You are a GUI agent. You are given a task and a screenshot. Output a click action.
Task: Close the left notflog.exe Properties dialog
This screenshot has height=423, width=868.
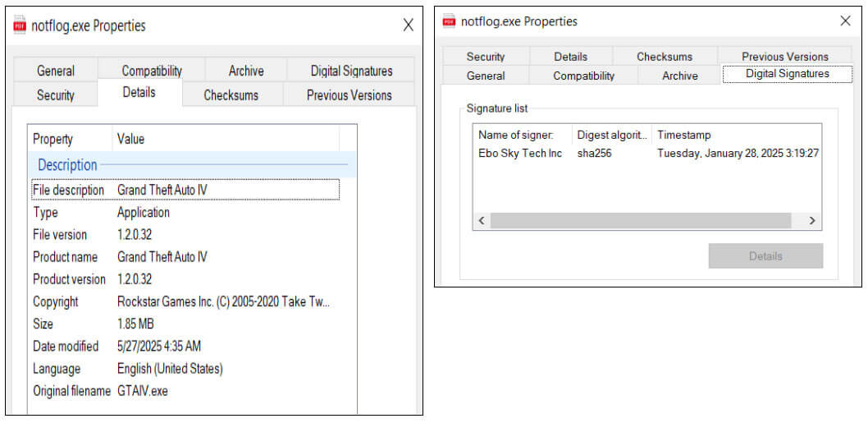tap(408, 25)
